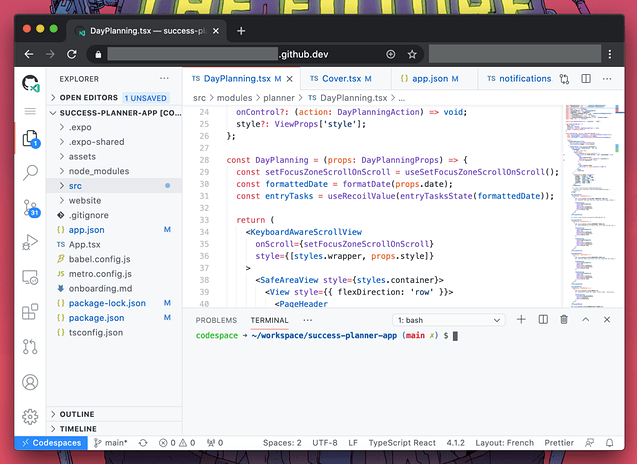Close the terminal panel
This screenshot has width=637, height=464.
[607, 320]
